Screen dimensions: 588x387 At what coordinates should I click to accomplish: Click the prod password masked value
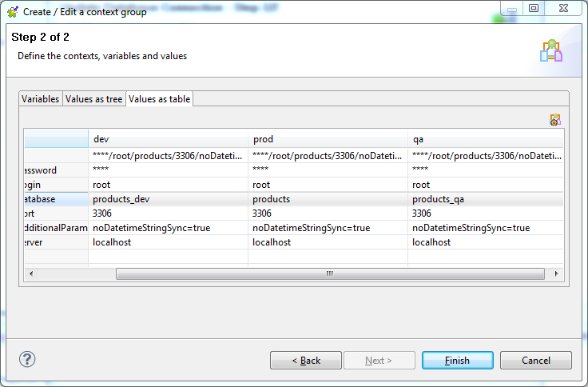tap(328, 170)
